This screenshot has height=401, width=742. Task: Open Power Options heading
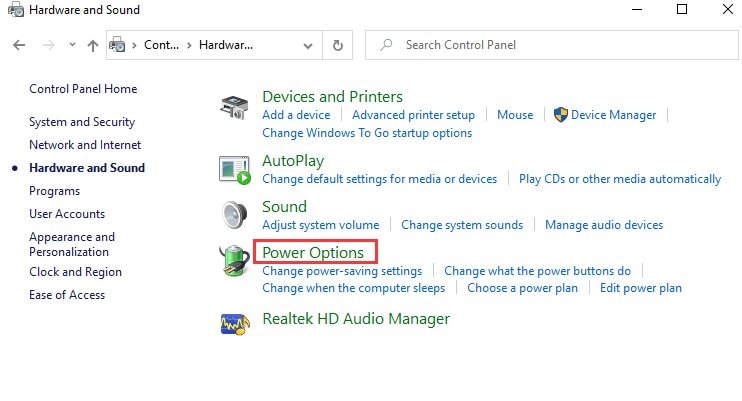pyautogui.click(x=313, y=253)
